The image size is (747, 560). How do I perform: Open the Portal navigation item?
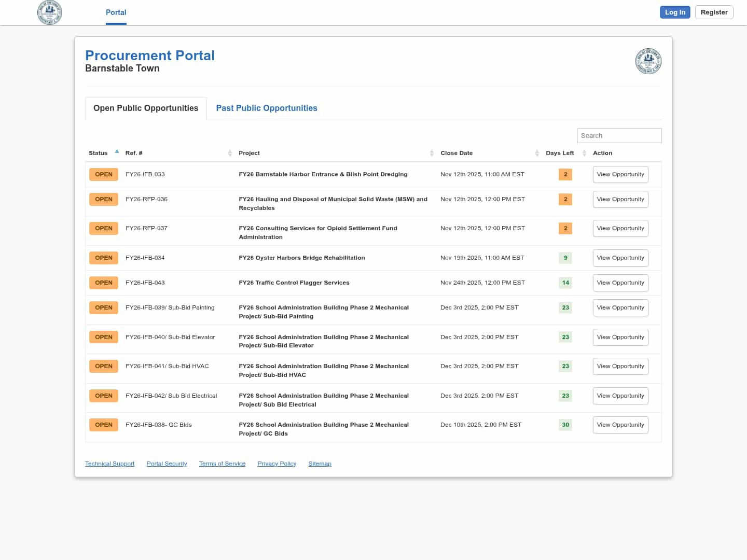click(x=116, y=12)
